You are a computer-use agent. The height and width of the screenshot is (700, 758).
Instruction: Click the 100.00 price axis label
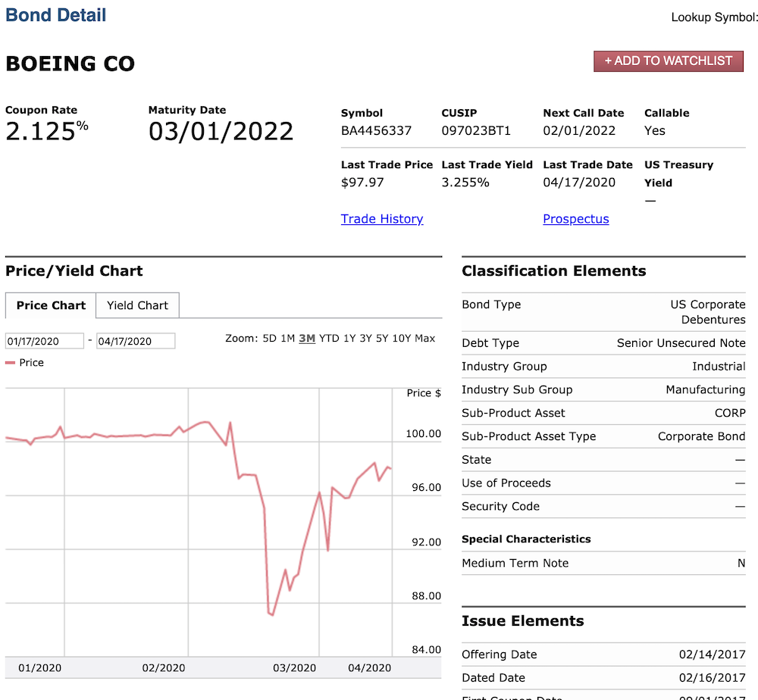point(424,434)
